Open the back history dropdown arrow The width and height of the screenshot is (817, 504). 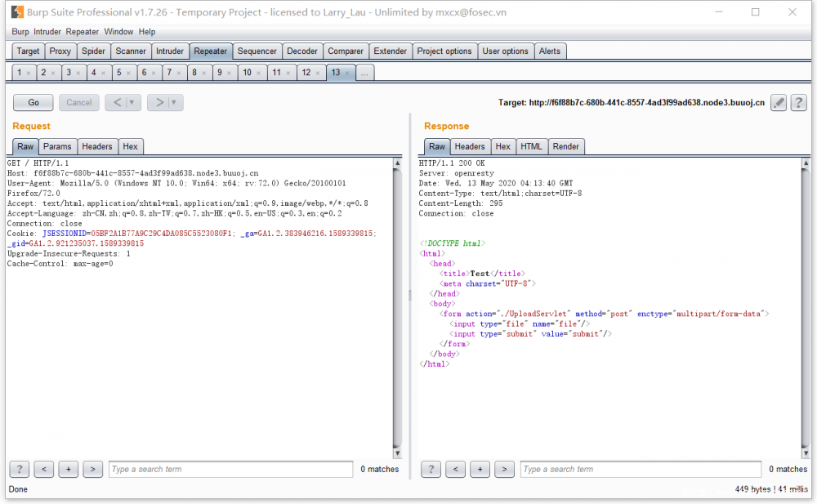132,103
